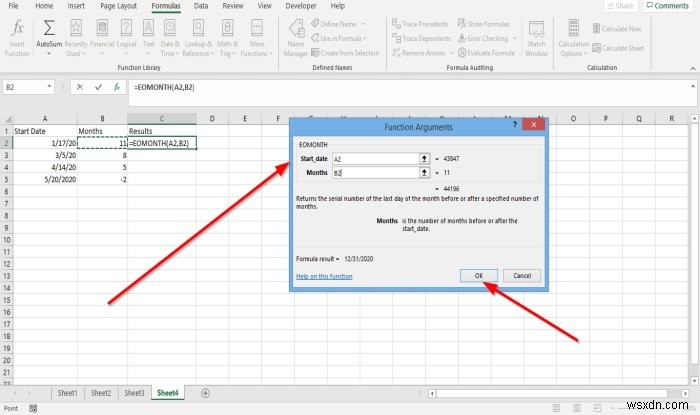Image resolution: width=700 pixels, height=415 pixels.
Task: Collapse the ribbon with the chevron
Action: (x=692, y=68)
